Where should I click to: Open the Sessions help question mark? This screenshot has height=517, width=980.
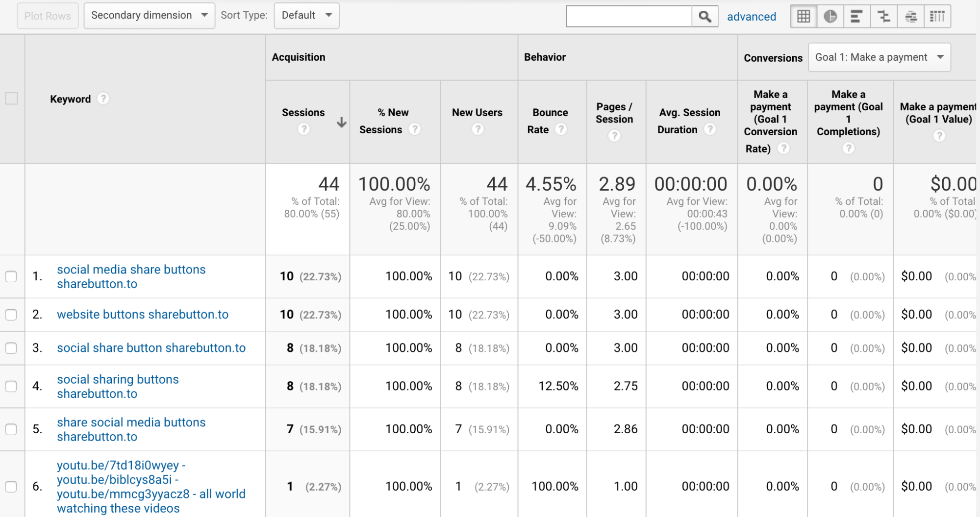(x=304, y=129)
